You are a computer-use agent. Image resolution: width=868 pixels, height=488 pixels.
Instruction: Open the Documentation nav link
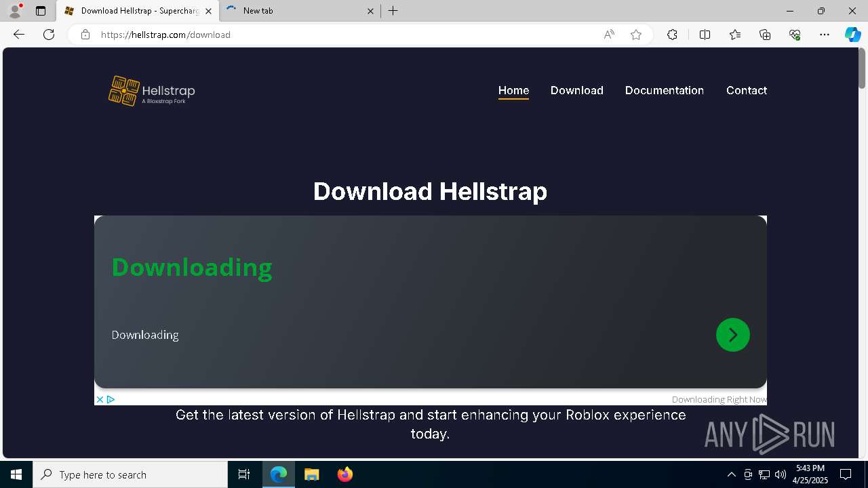point(665,90)
